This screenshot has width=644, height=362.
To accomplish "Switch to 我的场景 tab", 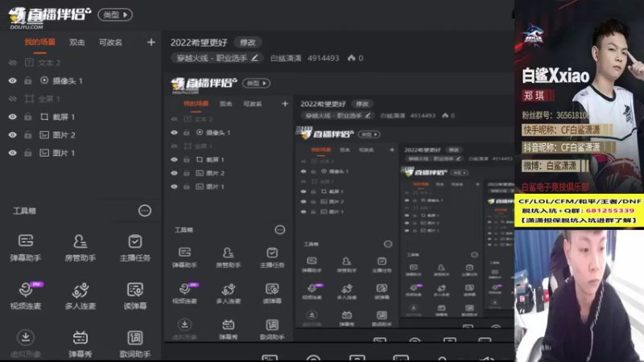I will coord(39,42).
